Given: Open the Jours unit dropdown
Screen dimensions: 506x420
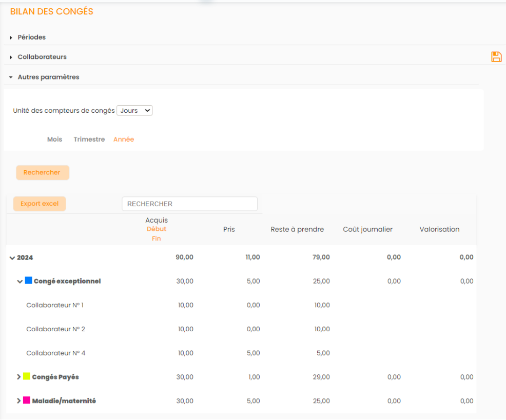Looking at the screenshot, I should pyautogui.click(x=134, y=110).
